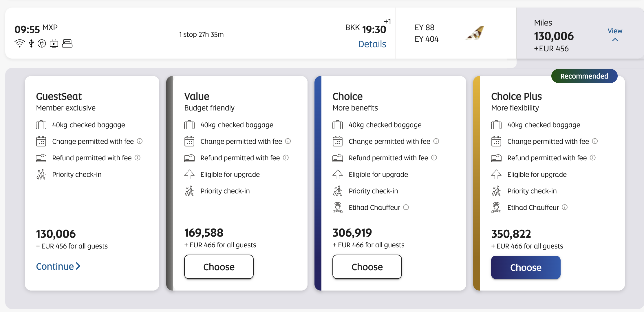Click 'More flexibility' subtitle
The image size is (644, 312).
pos(515,108)
